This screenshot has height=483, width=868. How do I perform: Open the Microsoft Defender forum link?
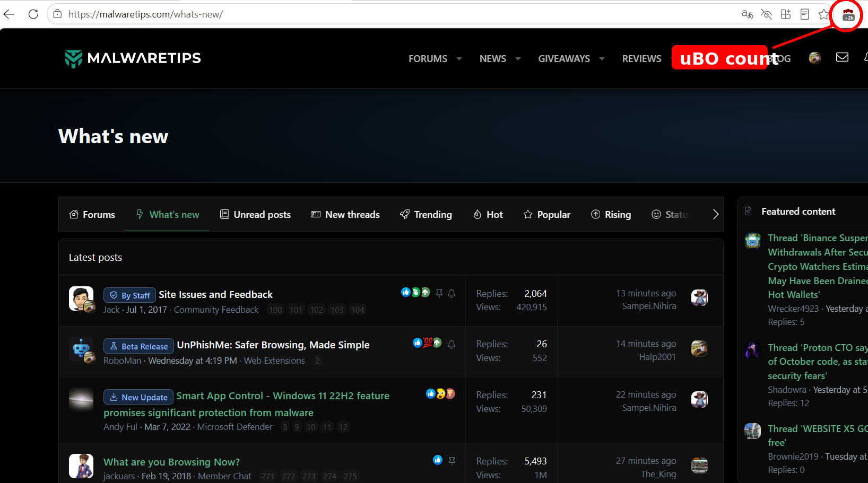[235, 427]
